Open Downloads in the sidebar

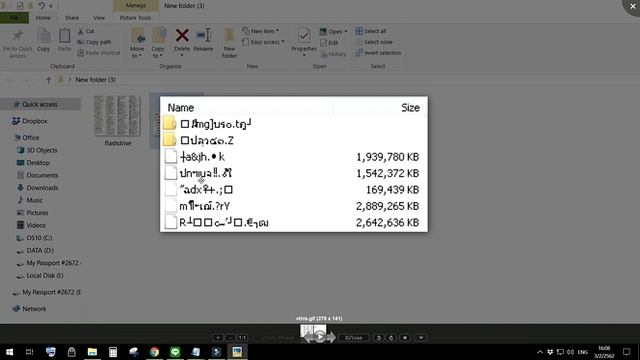tap(38, 188)
